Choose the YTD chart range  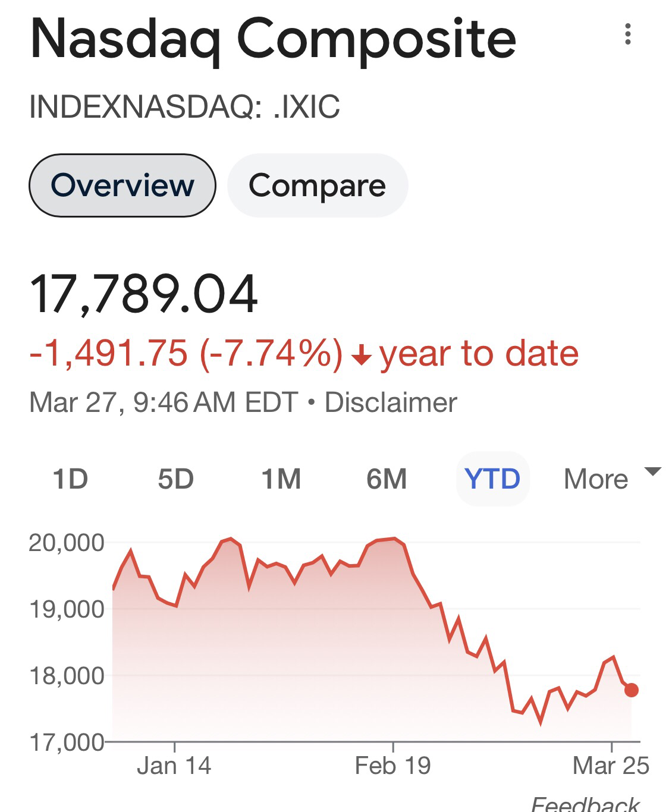coord(492,479)
